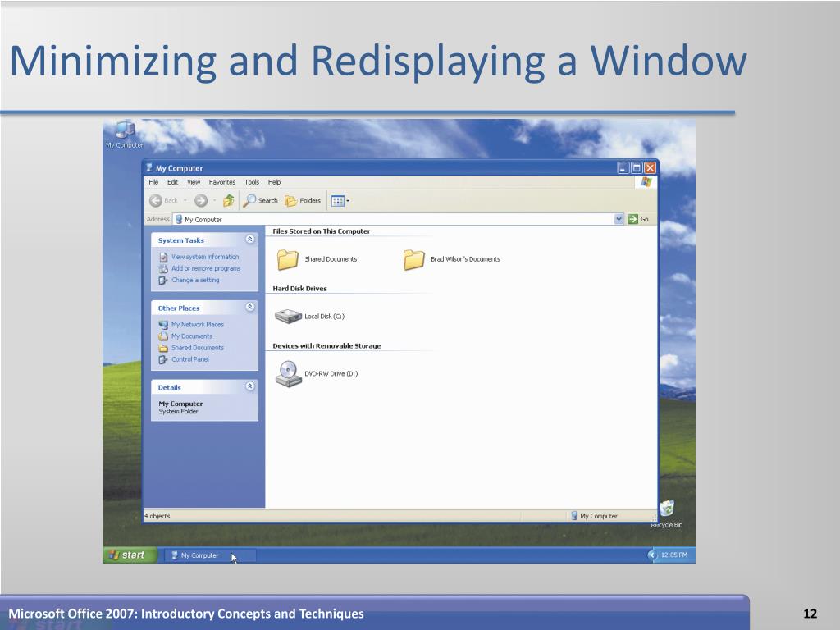Open Forward button history dropdown arrow
Image resolution: width=840 pixels, height=630 pixels.
[214, 201]
